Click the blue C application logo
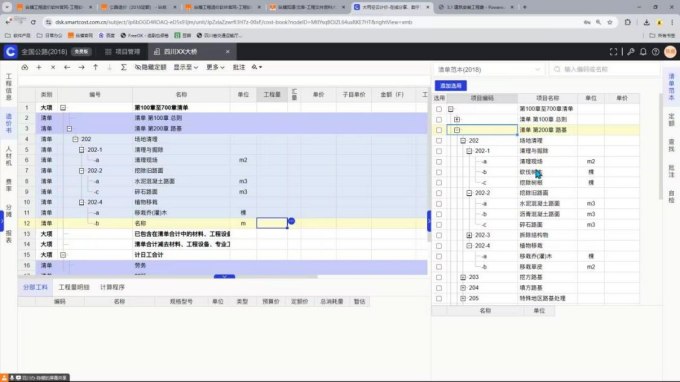Screen dimensions: 680x382 coord(10,52)
